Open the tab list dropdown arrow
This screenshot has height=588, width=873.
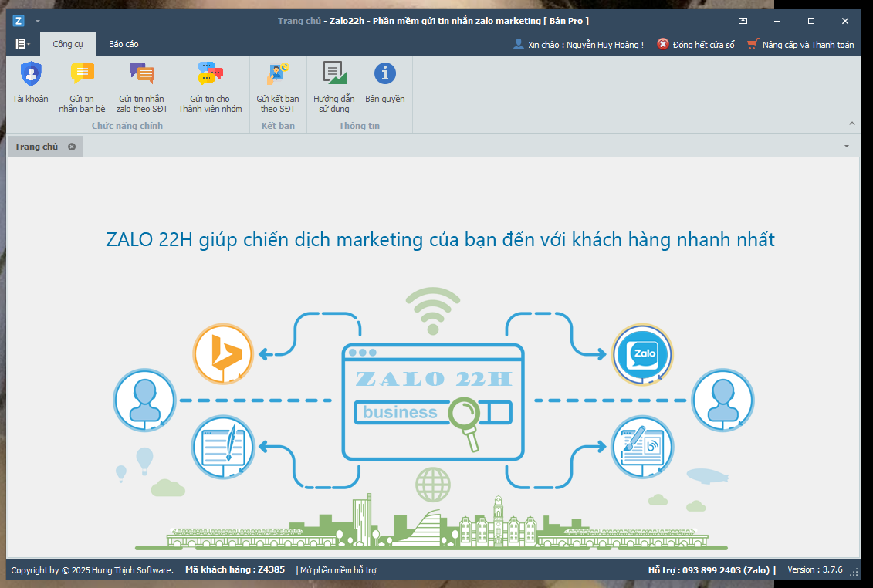click(847, 147)
